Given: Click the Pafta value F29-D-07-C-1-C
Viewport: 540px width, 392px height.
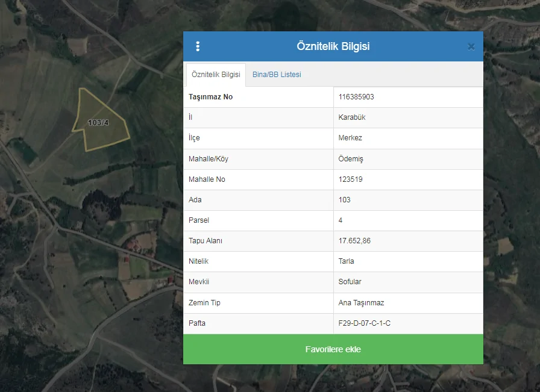Looking at the screenshot, I should tap(364, 323).
